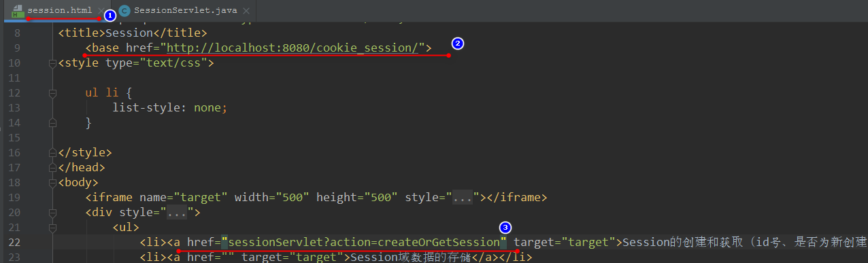Click the Java class icon on SessionServlet.java tab

124,11
